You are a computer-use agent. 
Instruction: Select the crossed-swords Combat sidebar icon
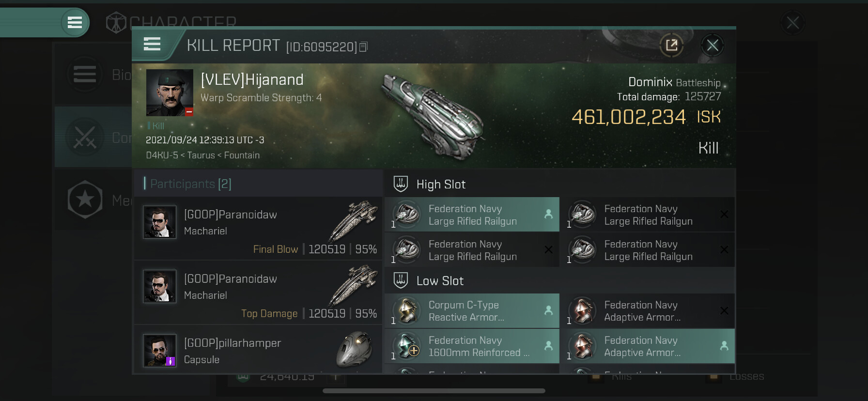tap(85, 137)
